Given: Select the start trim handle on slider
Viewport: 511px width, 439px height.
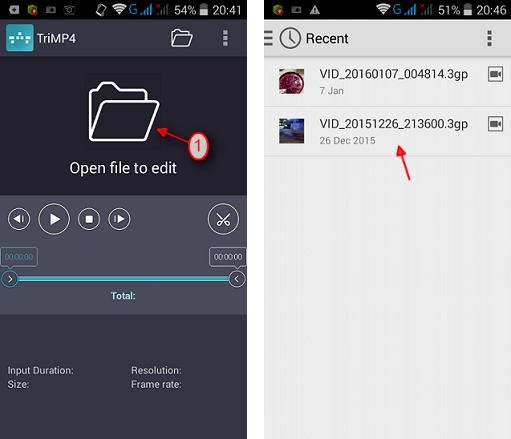Looking at the screenshot, I should click(x=10, y=279).
